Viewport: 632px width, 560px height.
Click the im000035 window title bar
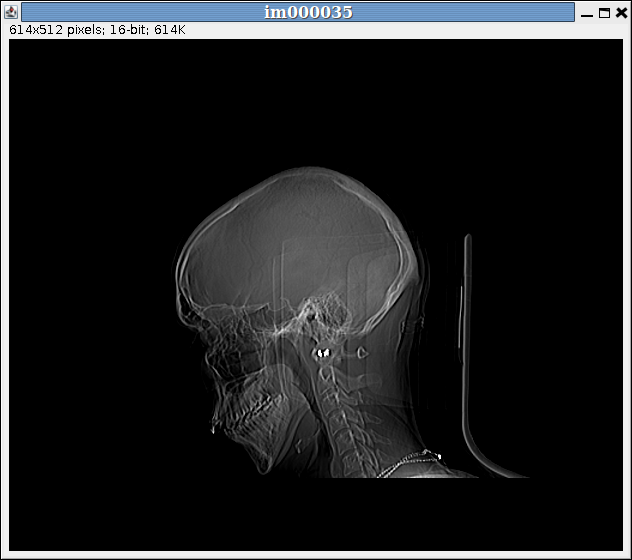298,12
